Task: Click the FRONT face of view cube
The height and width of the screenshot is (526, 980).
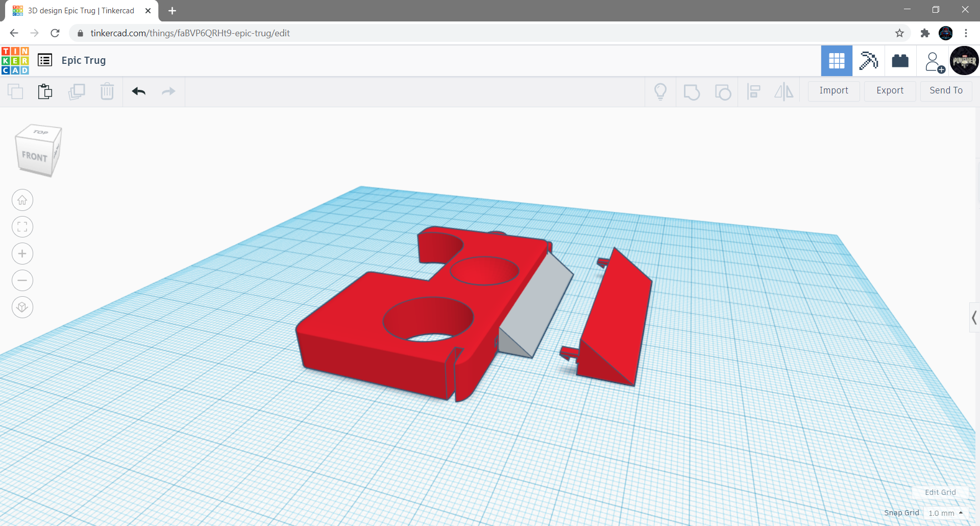Action: [x=34, y=156]
